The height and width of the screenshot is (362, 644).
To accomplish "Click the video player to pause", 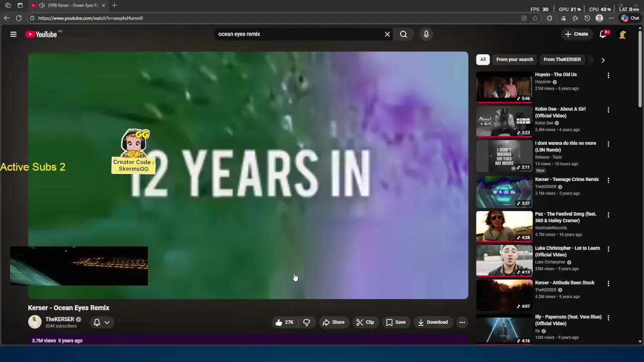I will [x=248, y=175].
